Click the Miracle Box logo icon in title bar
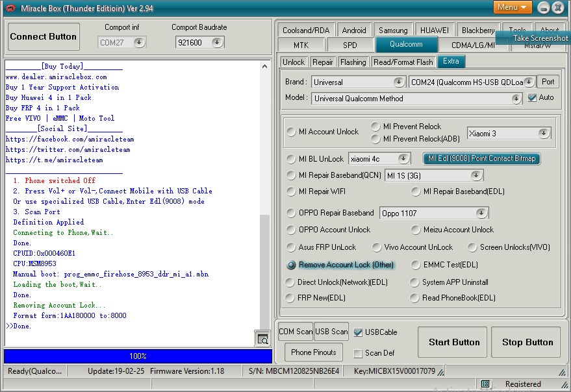The image size is (571, 392). tap(10, 8)
